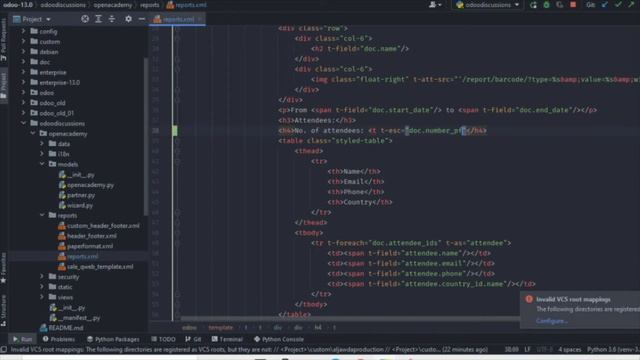Expand the custom folder

(23, 41)
